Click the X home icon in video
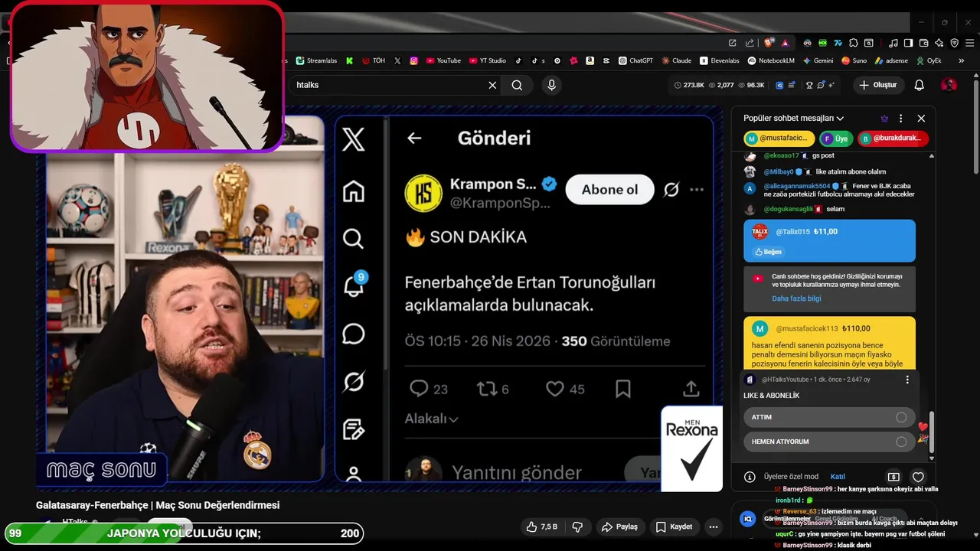 (353, 191)
